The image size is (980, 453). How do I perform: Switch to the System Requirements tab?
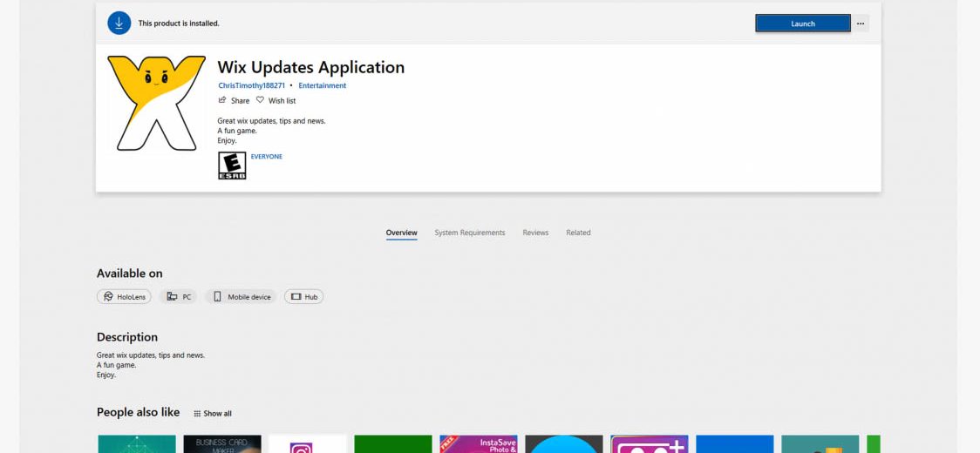point(470,233)
